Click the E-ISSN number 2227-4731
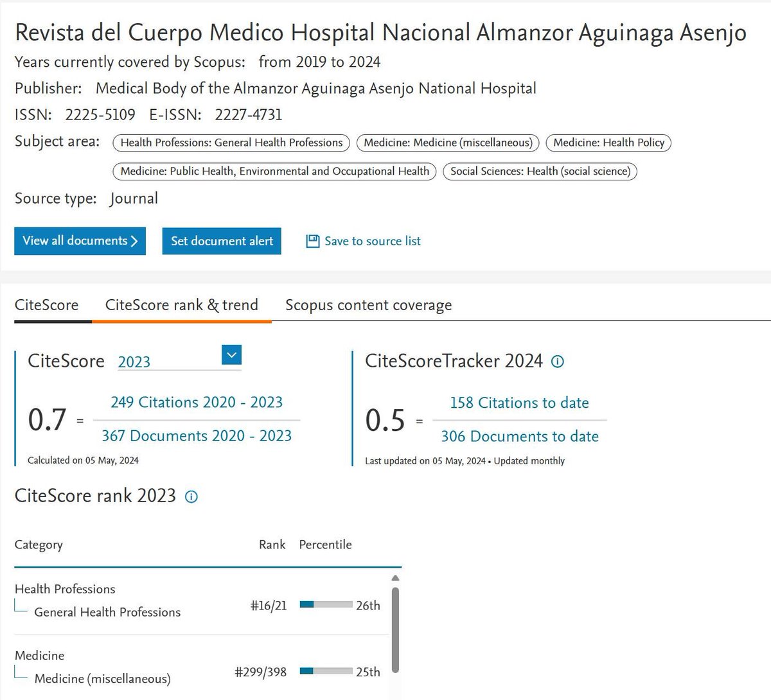 point(249,115)
